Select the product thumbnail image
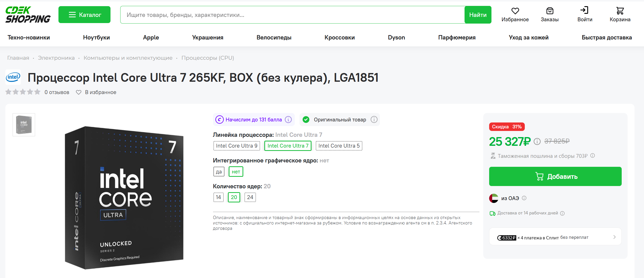The image size is (644, 278). (x=24, y=125)
